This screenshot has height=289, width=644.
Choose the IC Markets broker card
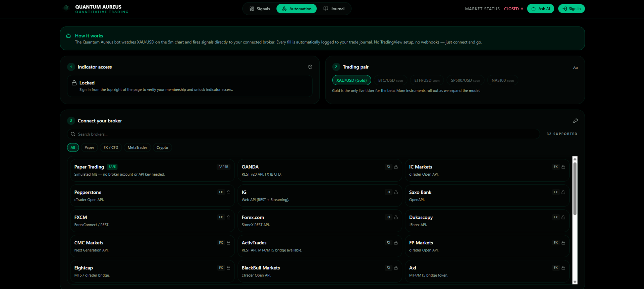(x=487, y=170)
